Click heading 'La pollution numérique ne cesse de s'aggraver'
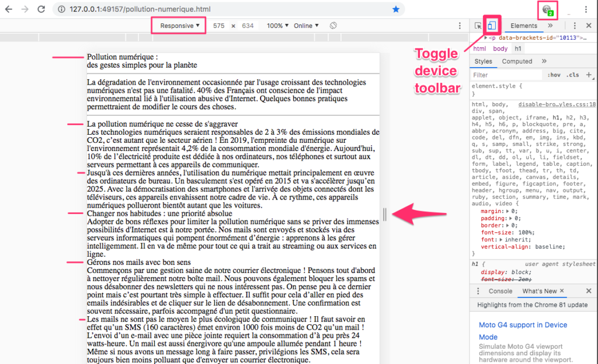The height and width of the screenshot is (364, 598). point(162,124)
